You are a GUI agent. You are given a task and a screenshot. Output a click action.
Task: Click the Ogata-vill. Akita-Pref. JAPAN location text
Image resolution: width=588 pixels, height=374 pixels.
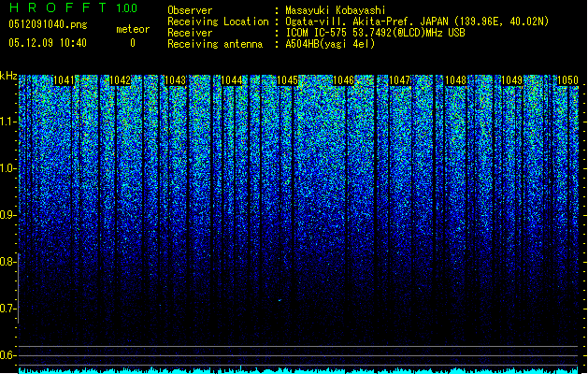click(x=417, y=22)
